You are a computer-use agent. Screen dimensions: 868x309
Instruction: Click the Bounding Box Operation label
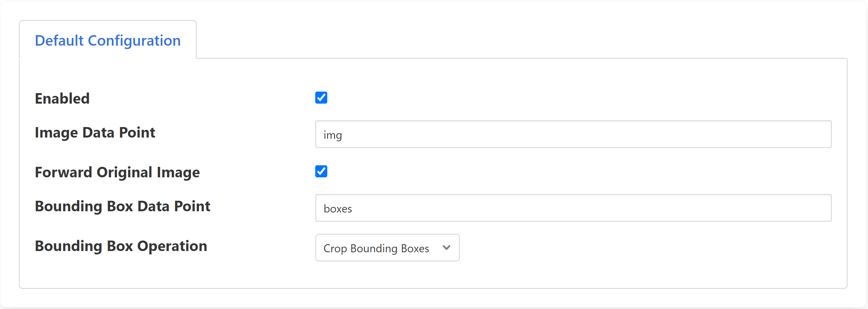pos(121,246)
